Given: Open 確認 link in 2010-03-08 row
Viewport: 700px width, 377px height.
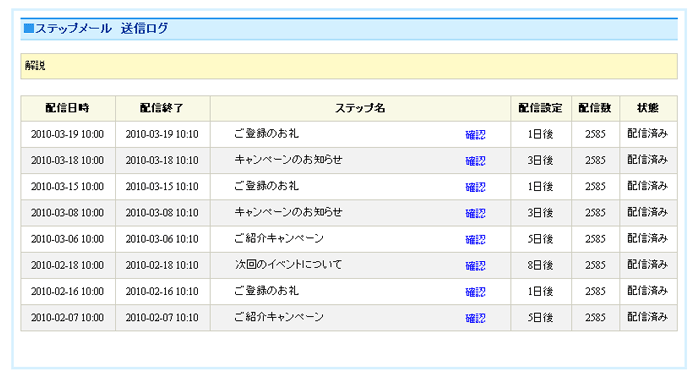Looking at the screenshot, I should click(475, 214).
